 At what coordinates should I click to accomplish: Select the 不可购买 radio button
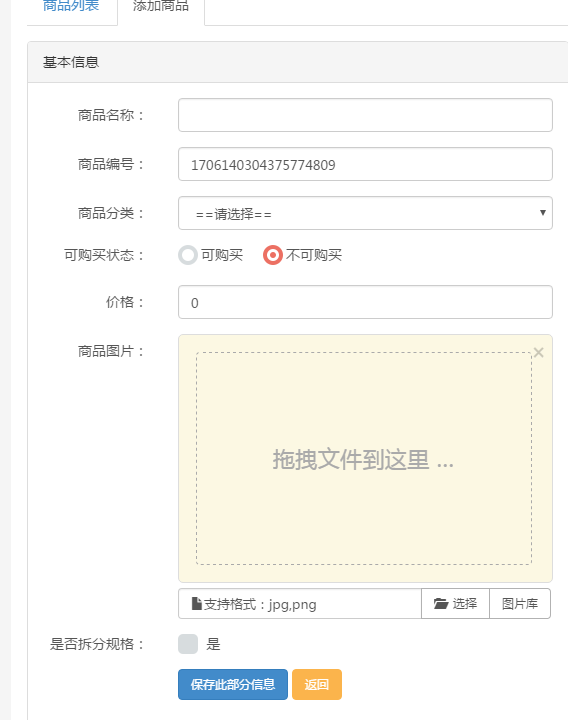point(272,255)
